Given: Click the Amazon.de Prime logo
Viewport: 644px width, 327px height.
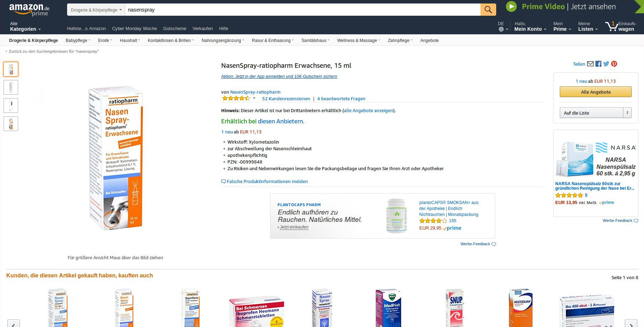Looking at the screenshot, I should click(29, 10).
